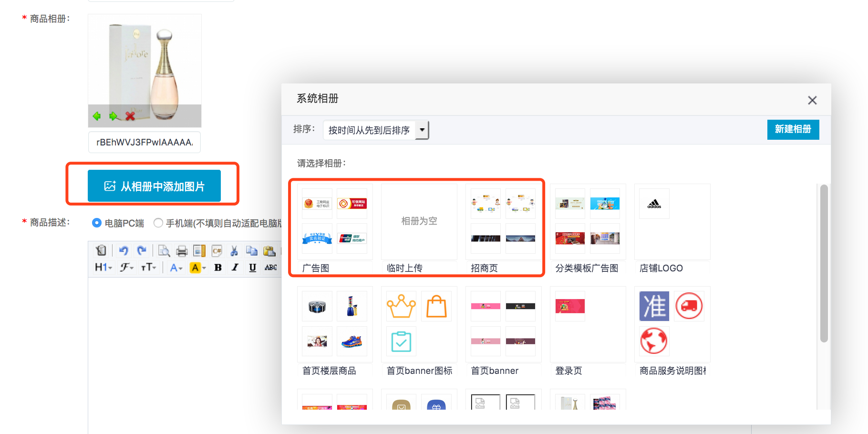Open the 按时间从先到后排序 sort dropdown
This screenshot has width=868, height=434.
[376, 130]
